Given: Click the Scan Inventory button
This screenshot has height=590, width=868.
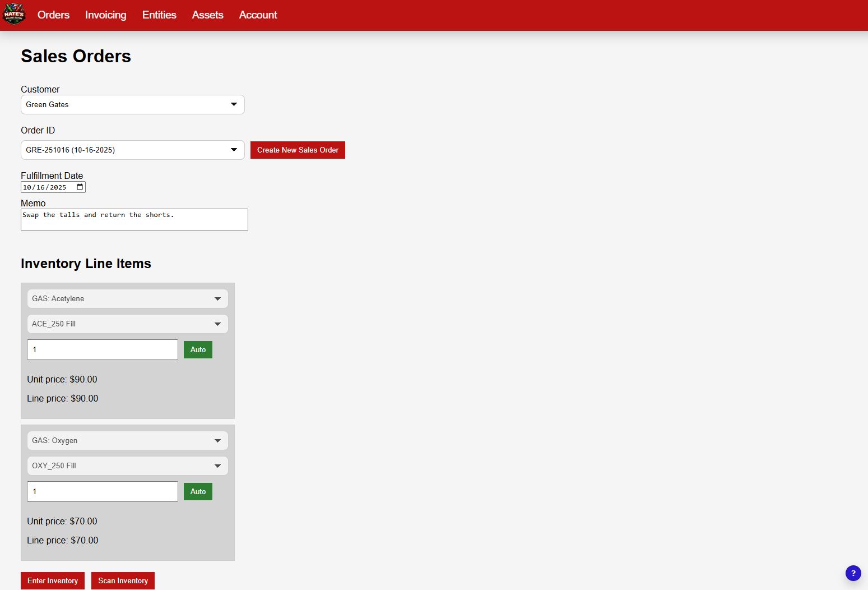Looking at the screenshot, I should coord(123,580).
